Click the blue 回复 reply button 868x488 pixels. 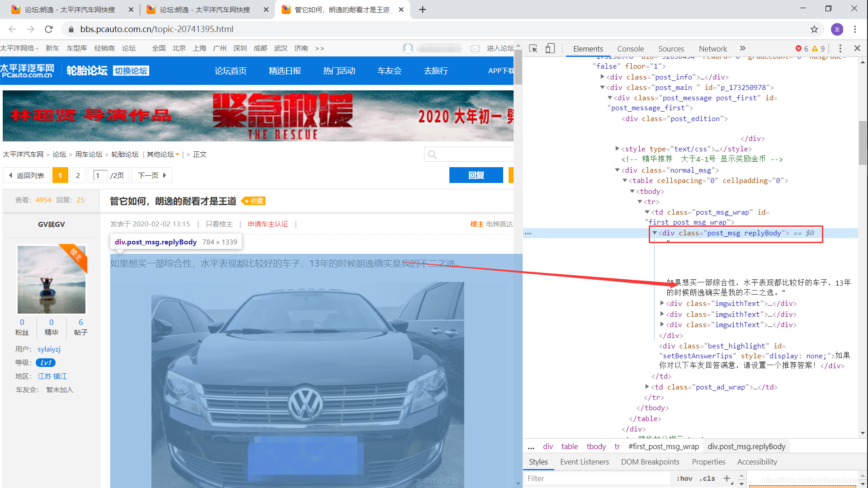point(476,175)
